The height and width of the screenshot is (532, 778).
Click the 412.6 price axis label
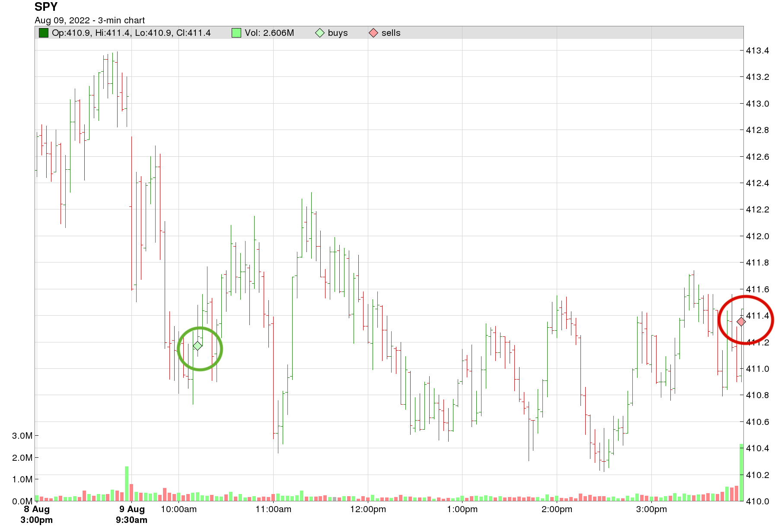click(x=757, y=157)
